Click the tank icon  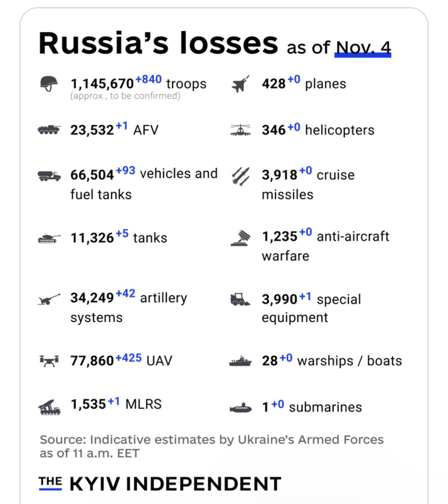coord(49,238)
